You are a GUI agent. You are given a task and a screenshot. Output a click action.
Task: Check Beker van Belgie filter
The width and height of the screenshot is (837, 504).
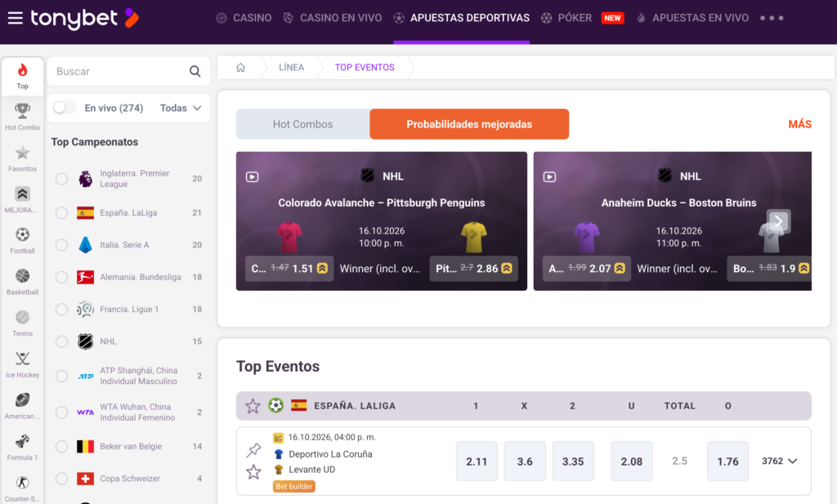point(62,446)
